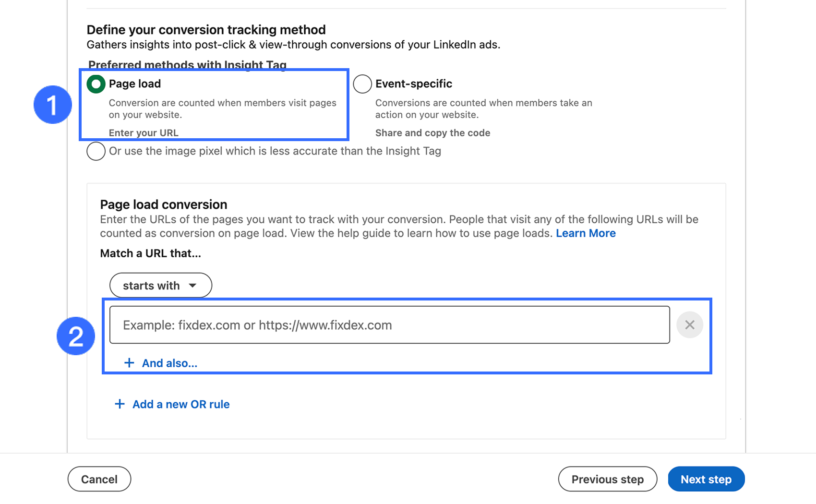Viewport: 816px width, 504px height.
Task: Click the plus icon beside "And also..."
Action: click(129, 363)
